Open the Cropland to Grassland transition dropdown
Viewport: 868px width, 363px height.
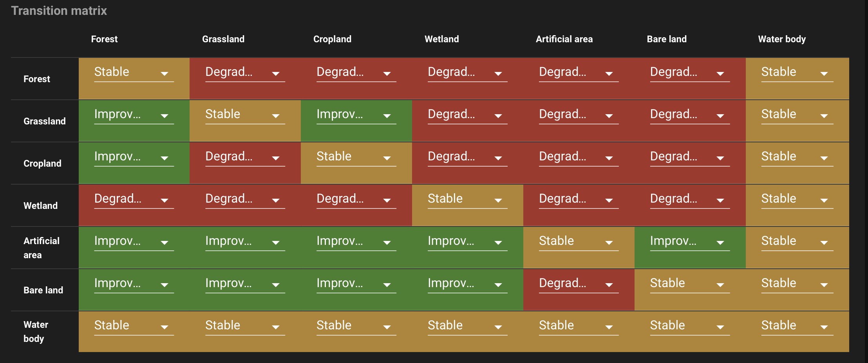[245, 157]
